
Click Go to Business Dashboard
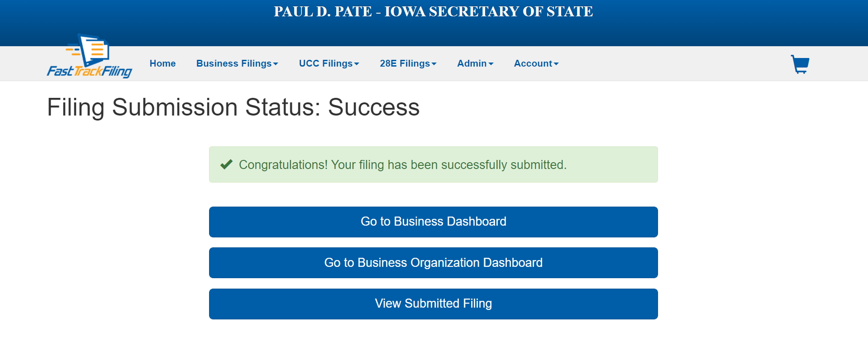coord(433,222)
